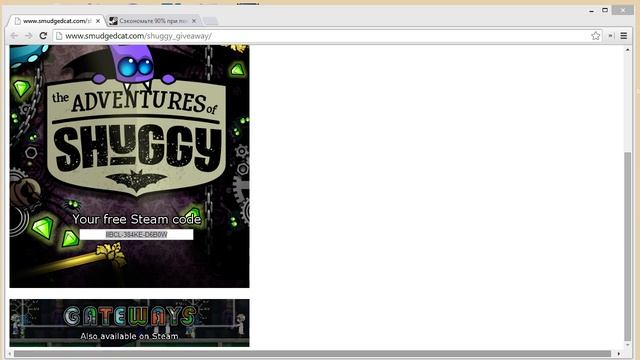Viewport: 640px width, 360px height.
Task: Switch to the second Steam tab
Action: click(153, 21)
